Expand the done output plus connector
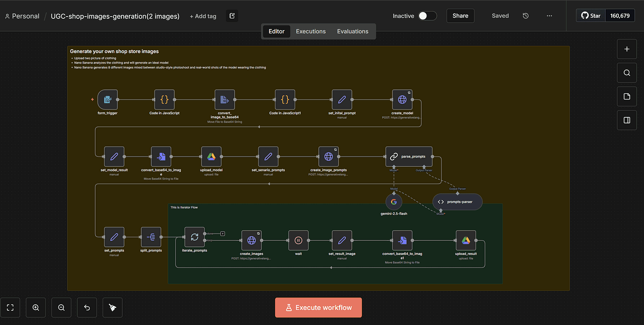The image size is (644, 325). [x=223, y=233]
